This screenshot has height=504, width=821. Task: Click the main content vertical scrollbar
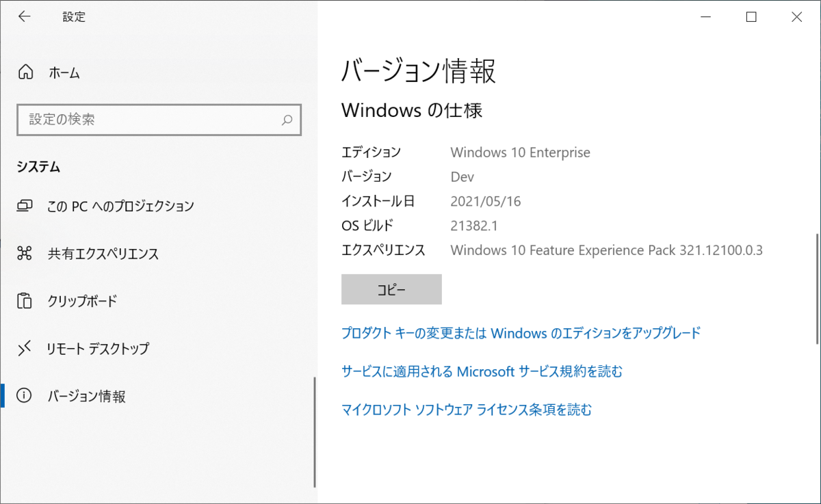click(x=818, y=289)
